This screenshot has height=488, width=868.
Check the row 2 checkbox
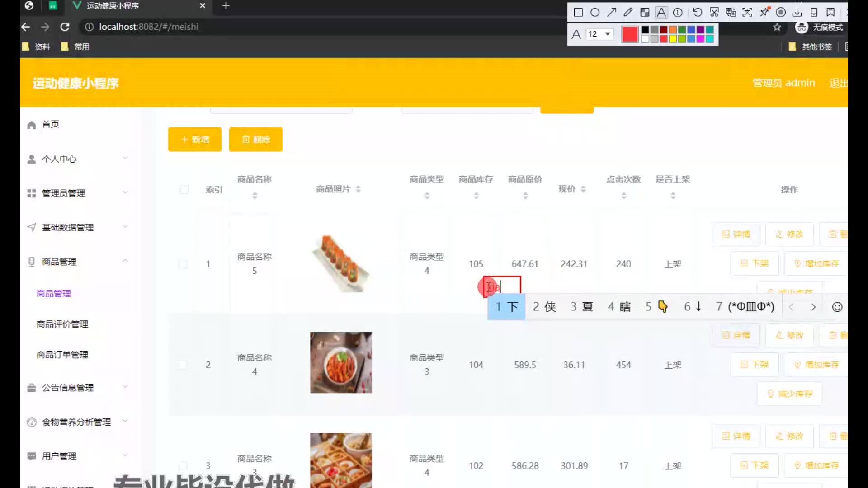coord(183,365)
